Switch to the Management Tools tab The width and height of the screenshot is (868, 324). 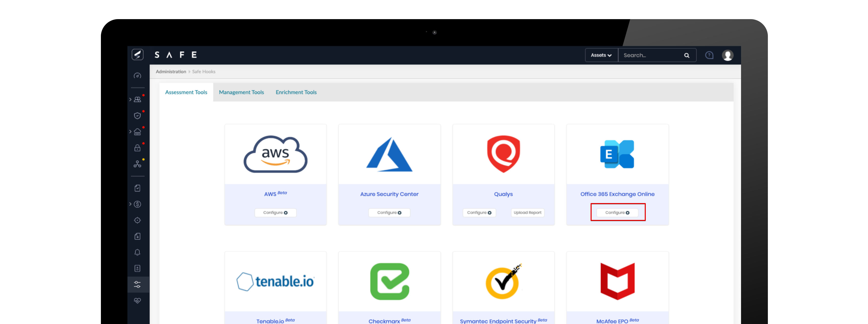(x=241, y=92)
